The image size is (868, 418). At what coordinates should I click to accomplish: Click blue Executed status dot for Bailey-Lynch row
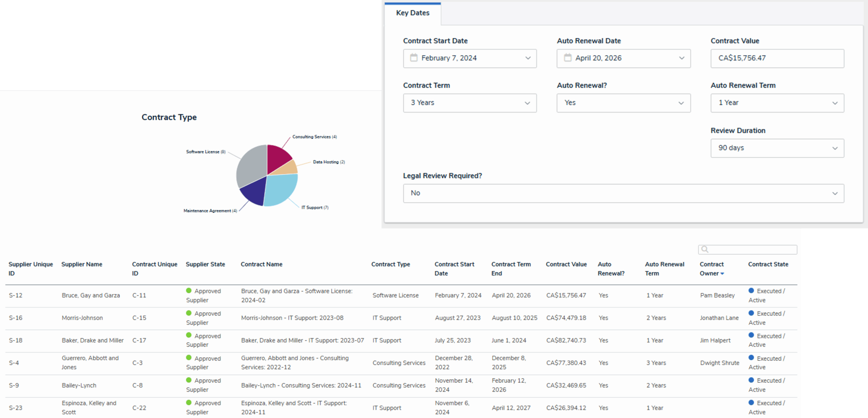pyautogui.click(x=751, y=380)
